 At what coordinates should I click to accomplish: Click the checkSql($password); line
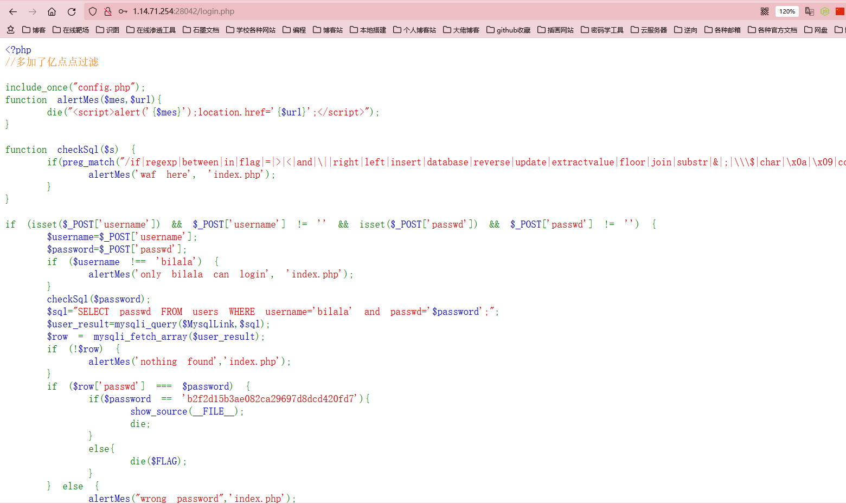click(99, 299)
